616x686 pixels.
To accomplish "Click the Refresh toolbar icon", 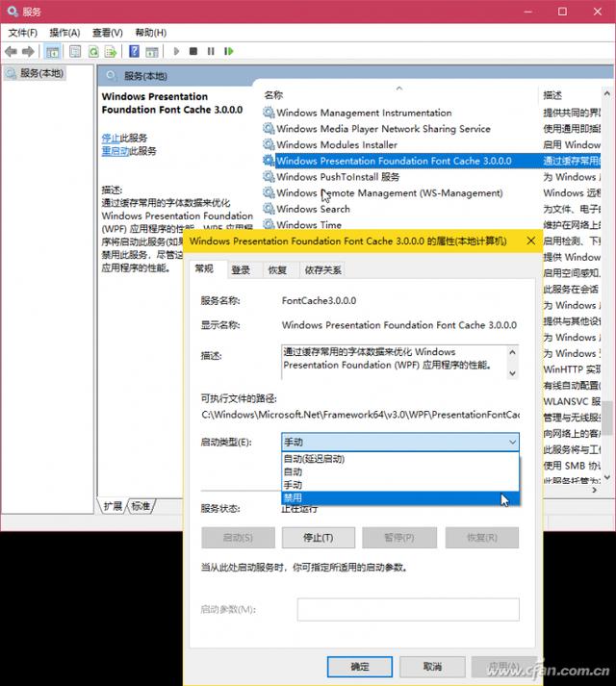I will pyautogui.click(x=93, y=52).
